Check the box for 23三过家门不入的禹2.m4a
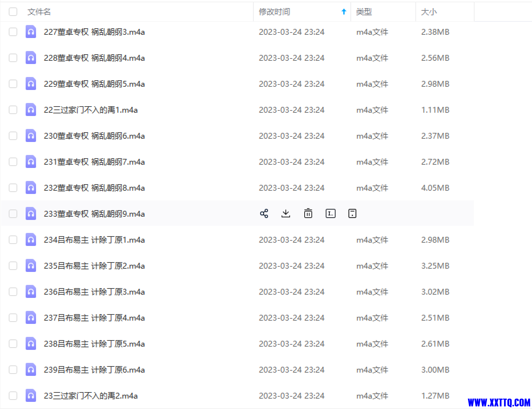The image size is (532, 409). [13, 396]
